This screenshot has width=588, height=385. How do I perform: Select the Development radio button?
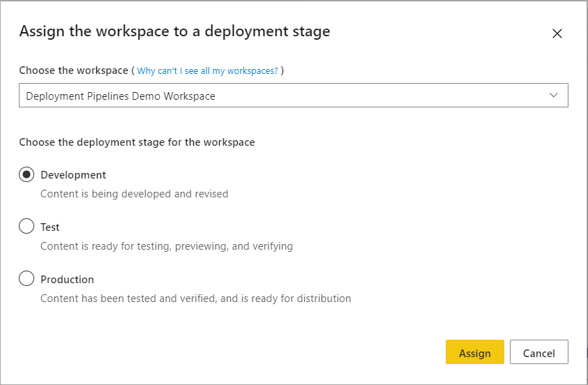[27, 175]
